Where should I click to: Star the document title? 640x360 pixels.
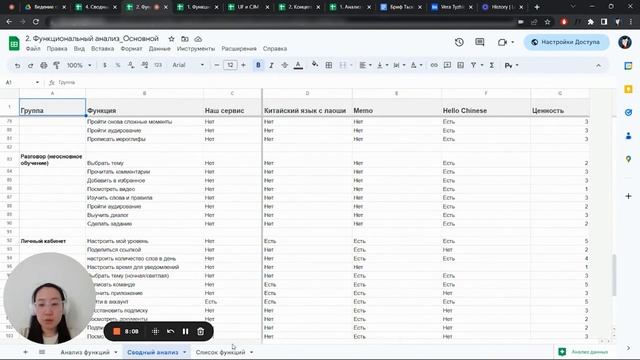coord(171,39)
